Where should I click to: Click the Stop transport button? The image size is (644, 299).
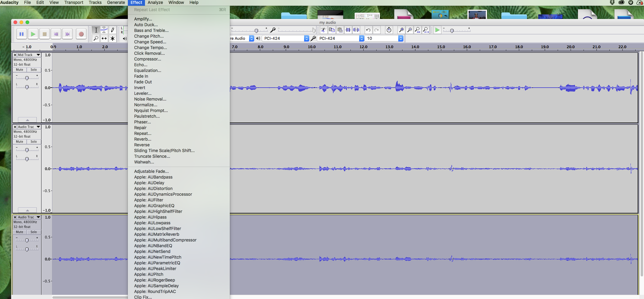tap(45, 34)
